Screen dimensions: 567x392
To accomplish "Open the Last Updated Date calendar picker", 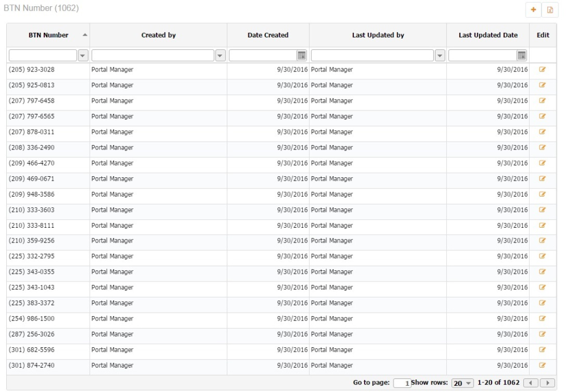I will point(522,56).
